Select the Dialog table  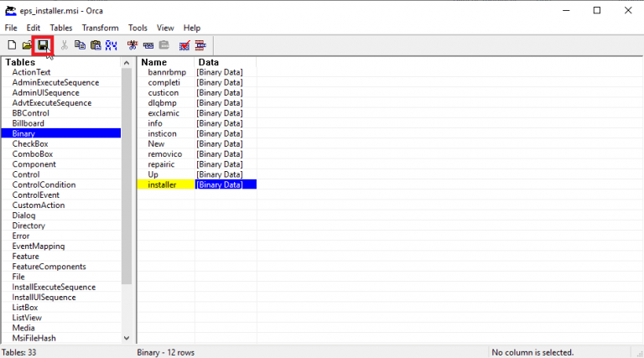point(23,215)
